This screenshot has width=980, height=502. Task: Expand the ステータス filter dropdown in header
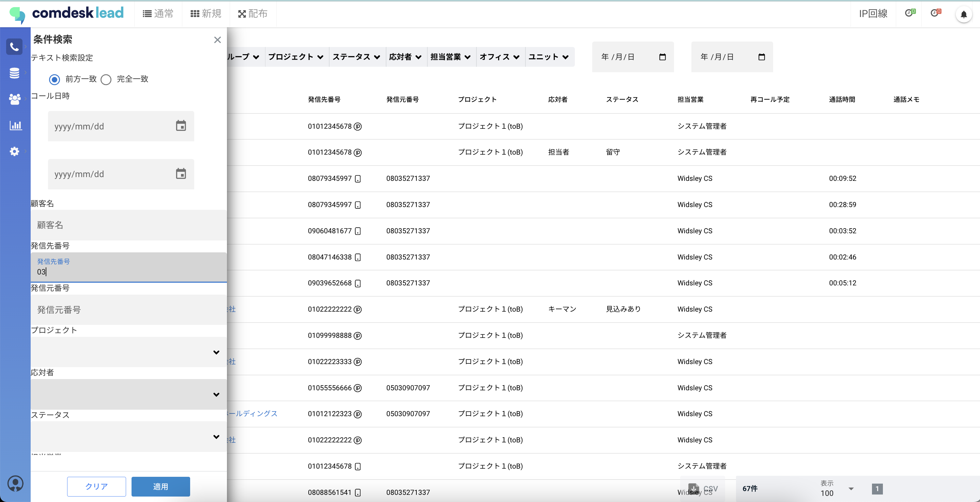pyautogui.click(x=356, y=57)
